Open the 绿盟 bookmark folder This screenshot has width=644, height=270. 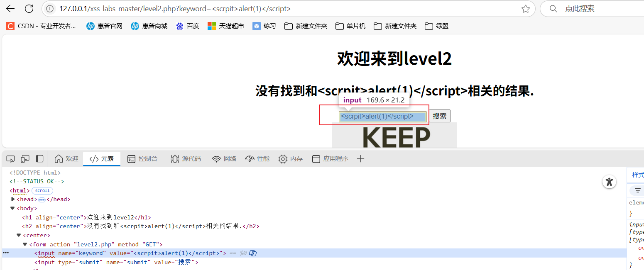tap(436, 26)
